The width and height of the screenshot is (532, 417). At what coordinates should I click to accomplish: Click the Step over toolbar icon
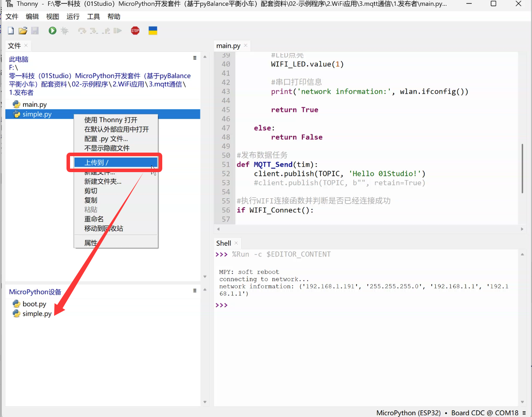point(82,31)
